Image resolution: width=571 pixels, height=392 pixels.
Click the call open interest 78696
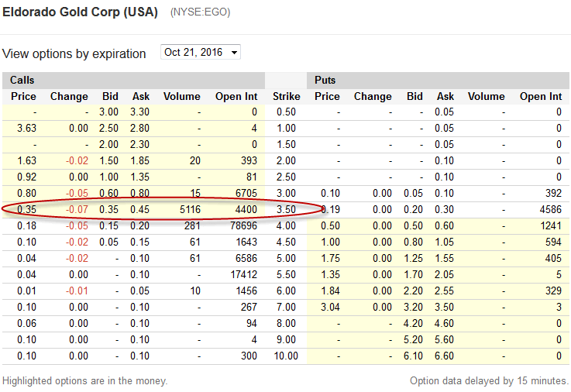(243, 226)
